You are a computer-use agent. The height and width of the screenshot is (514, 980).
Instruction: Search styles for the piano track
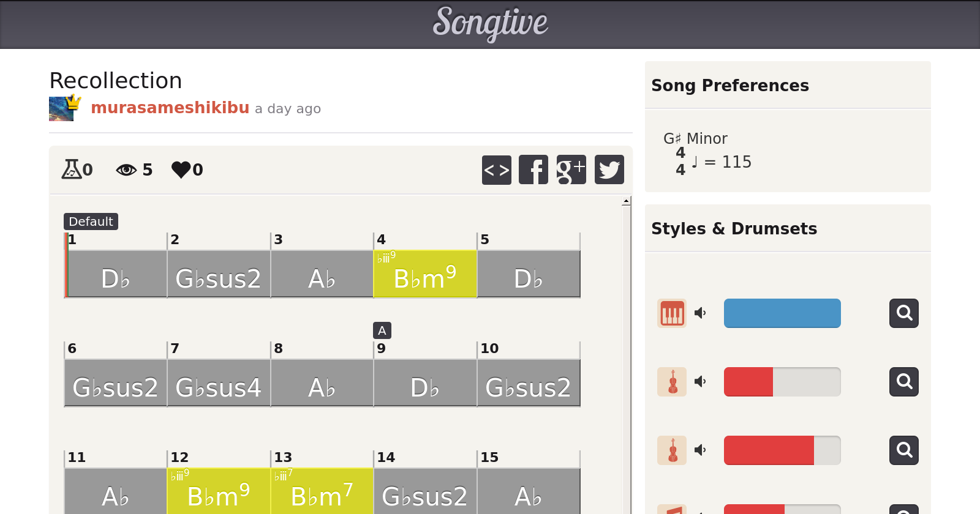[903, 313]
